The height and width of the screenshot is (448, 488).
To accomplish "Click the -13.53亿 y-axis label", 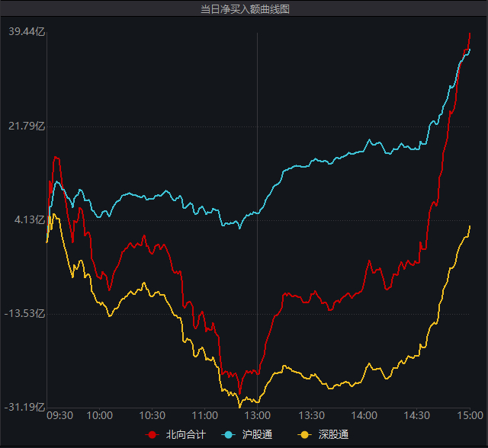I will [x=25, y=313].
